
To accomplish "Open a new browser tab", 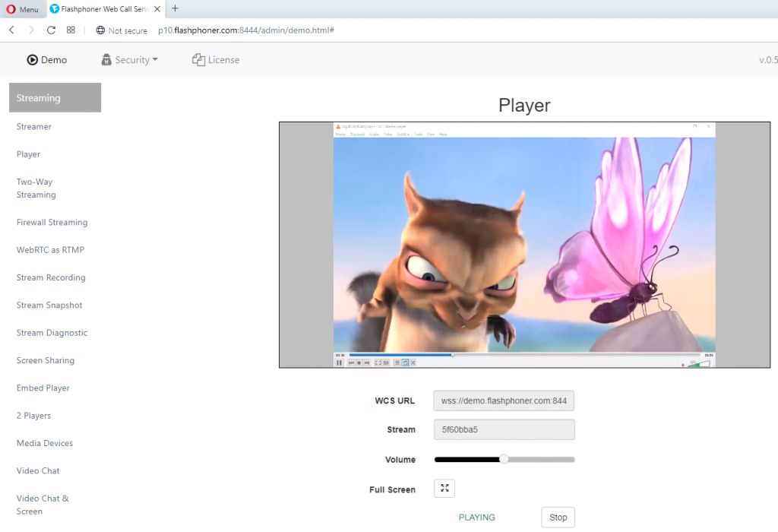I will coord(175,8).
